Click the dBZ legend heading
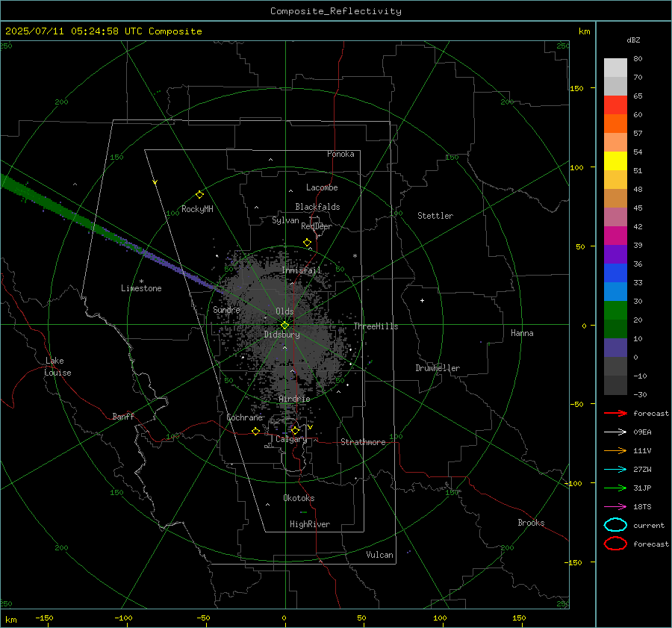Screen dimensions: 672x628 click(633, 40)
